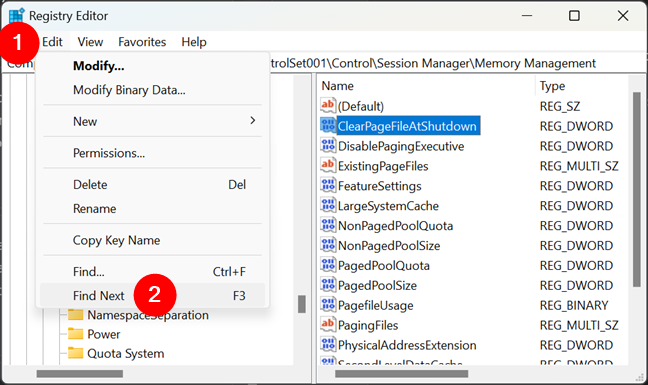This screenshot has width=648, height=385.
Task: Select the (Default) value name
Action: tap(361, 107)
